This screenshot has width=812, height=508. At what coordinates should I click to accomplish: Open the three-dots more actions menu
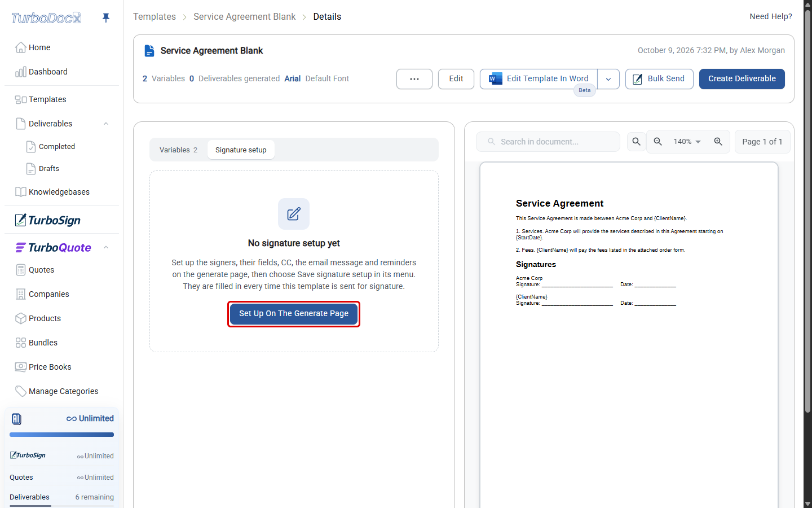[x=414, y=79]
